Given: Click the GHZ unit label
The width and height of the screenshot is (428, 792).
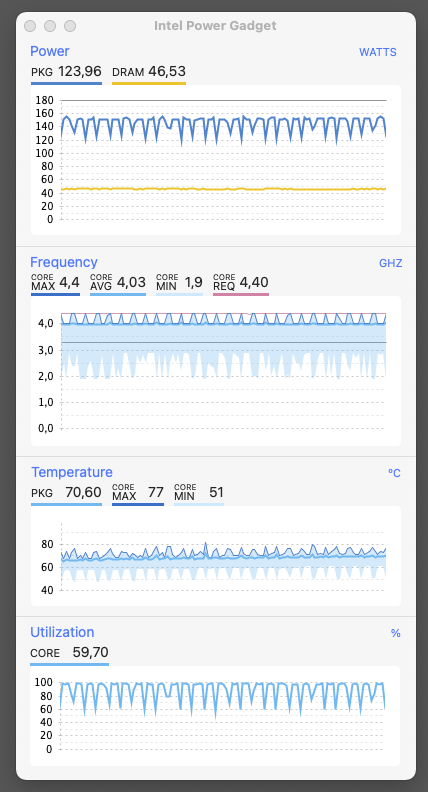Looking at the screenshot, I should 390,263.
